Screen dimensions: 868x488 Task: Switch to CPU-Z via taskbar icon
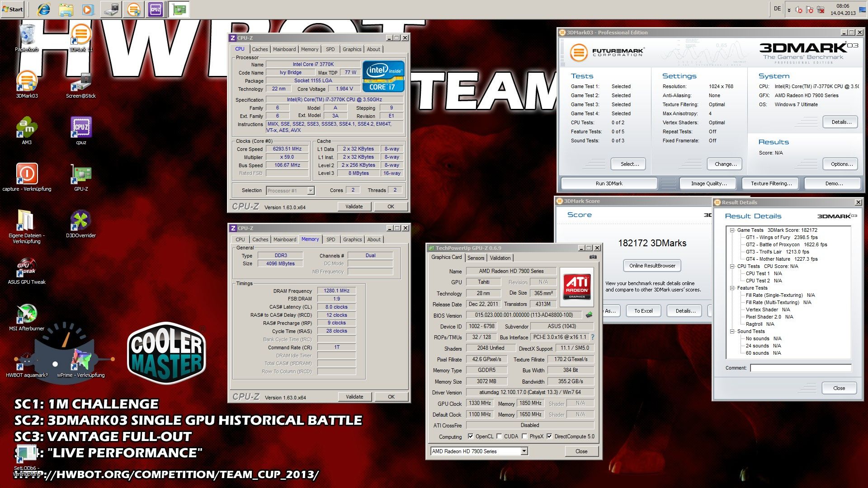156,9
